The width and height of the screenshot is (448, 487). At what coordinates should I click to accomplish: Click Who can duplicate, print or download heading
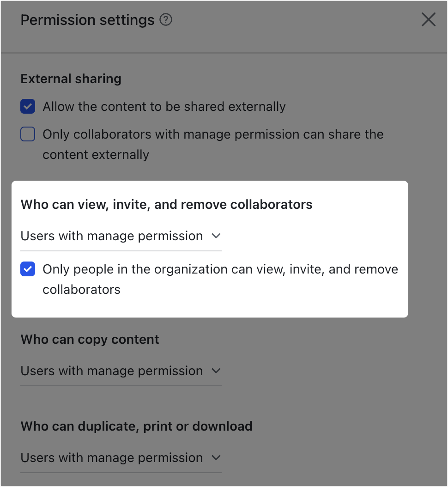click(136, 426)
